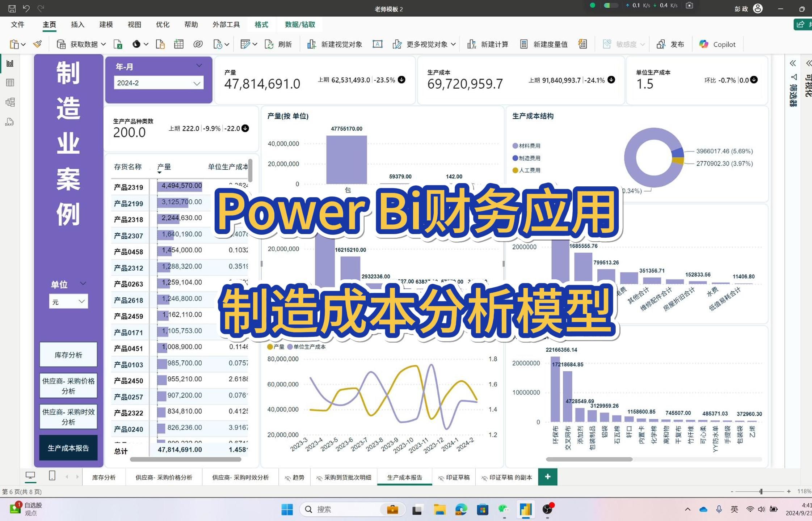Screen dimensions: 812x521
Task: Open Copilot from the ribbon
Action: [718, 44]
